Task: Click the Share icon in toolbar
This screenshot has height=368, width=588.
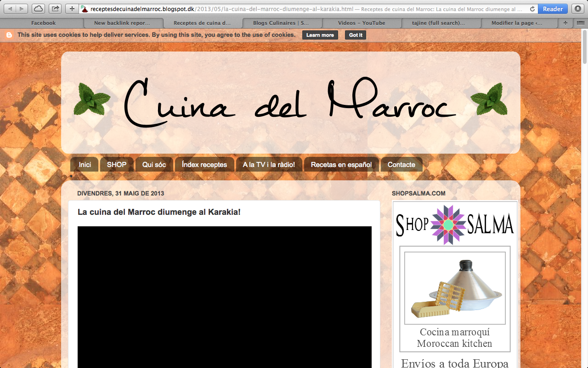Action: coord(55,9)
